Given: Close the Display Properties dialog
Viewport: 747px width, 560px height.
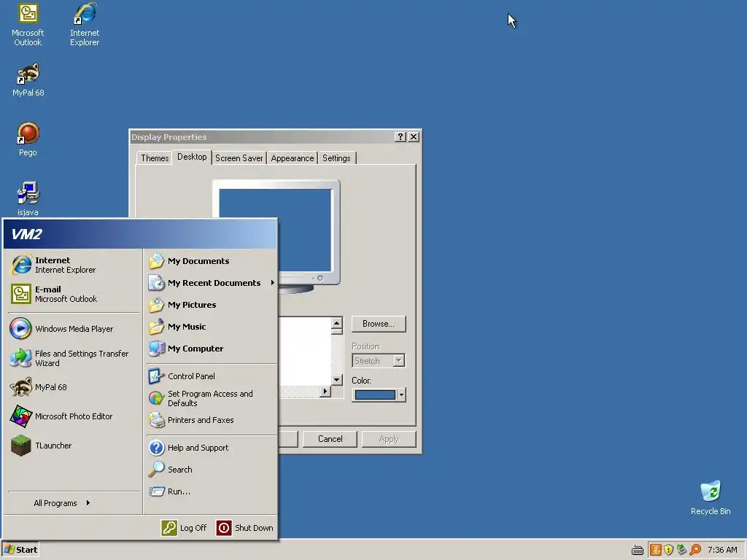Looking at the screenshot, I should tap(414, 136).
